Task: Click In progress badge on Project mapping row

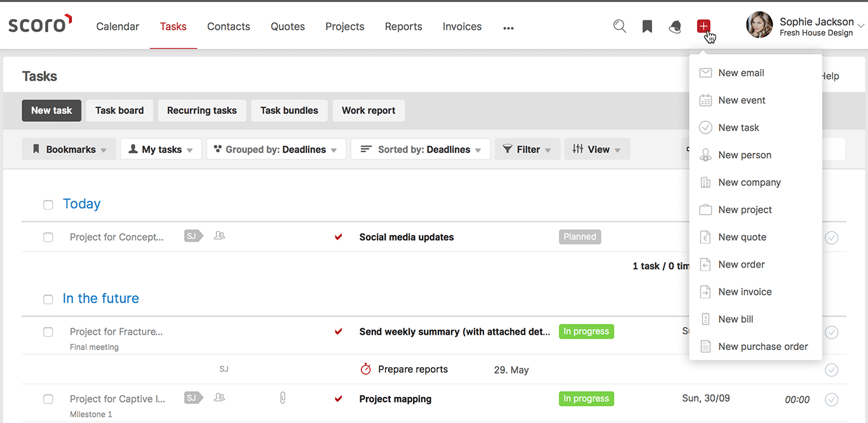Action: tap(587, 399)
